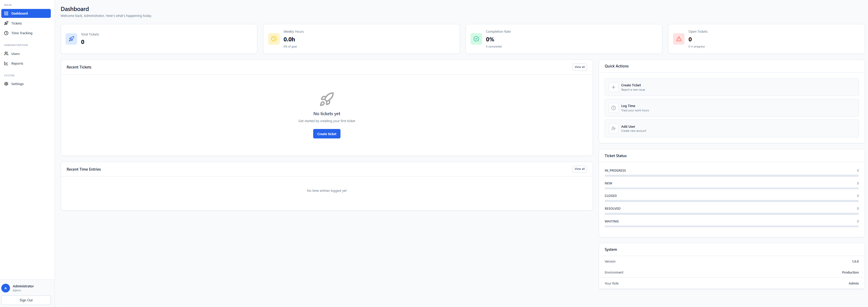Click the large rocket icon above No tickets yet
868x307 pixels.
click(326, 99)
